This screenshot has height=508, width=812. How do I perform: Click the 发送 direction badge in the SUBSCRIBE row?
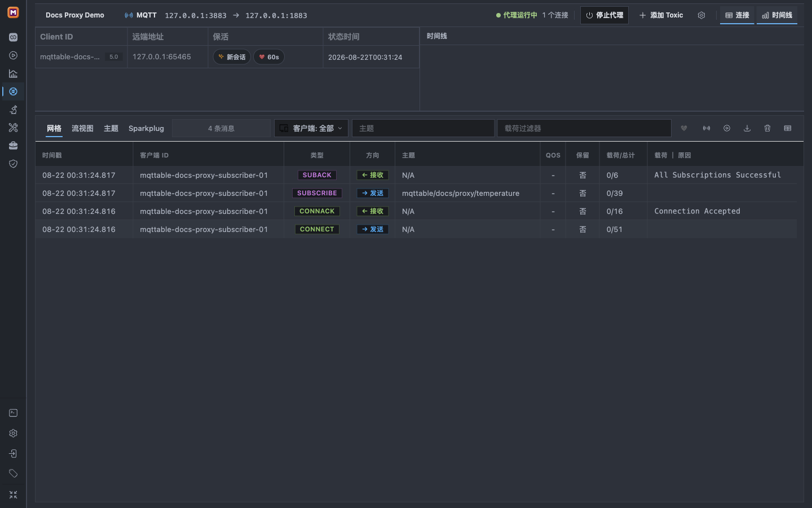[x=373, y=193]
